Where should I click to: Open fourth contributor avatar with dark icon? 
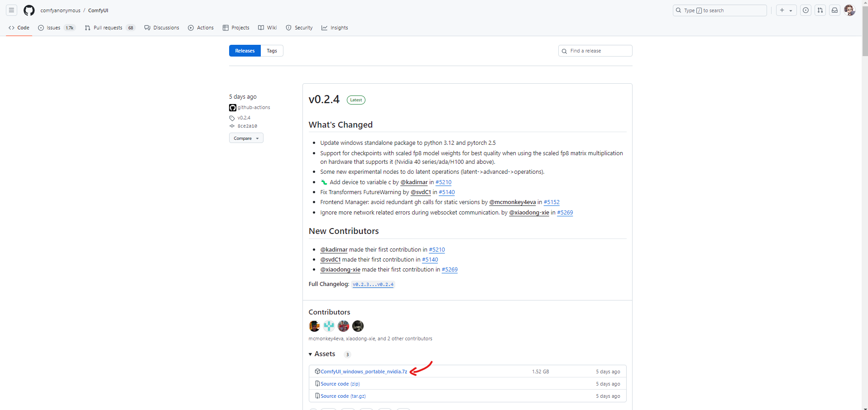pos(358,326)
